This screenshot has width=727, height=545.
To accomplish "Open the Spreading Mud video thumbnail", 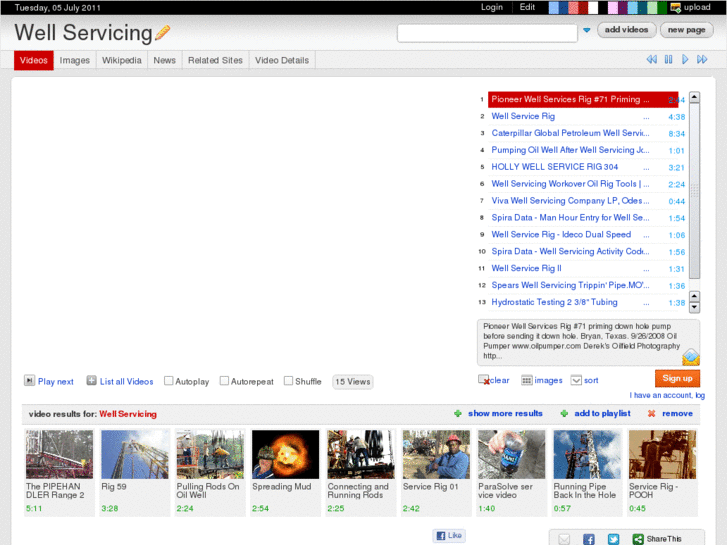I will [286, 454].
